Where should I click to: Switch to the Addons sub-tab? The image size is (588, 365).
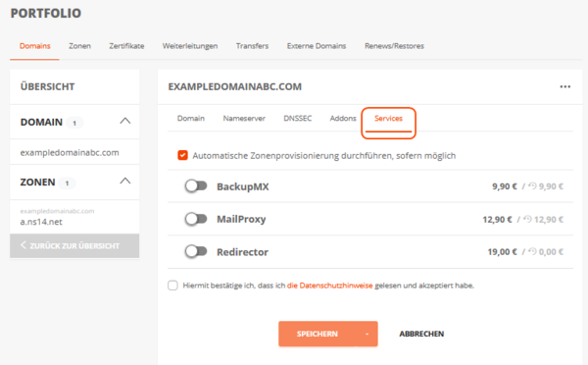pyautogui.click(x=343, y=119)
